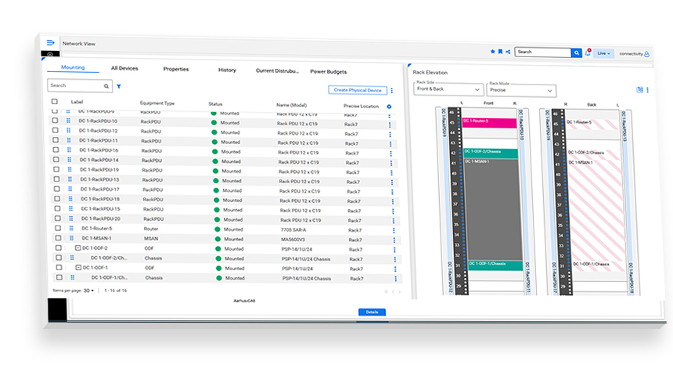Open the table filter funnel icon
The height and width of the screenshot is (379, 673).
click(x=119, y=86)
